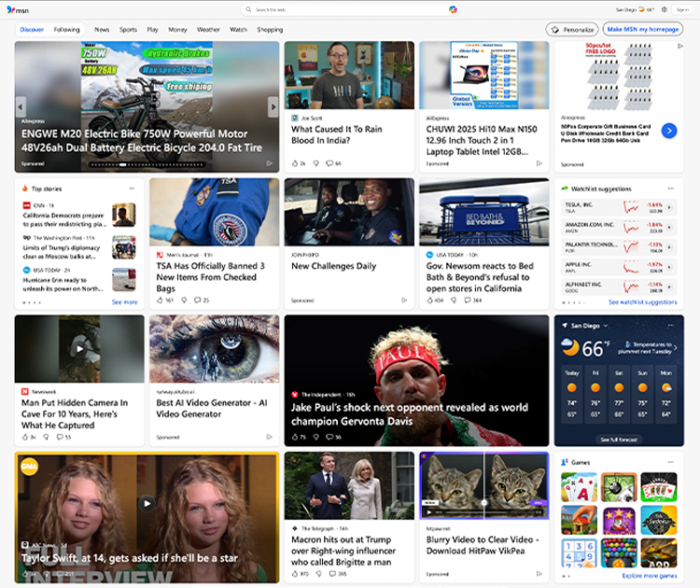Image resolution: width=700 pixels, height=588 pixels.
Task: Open the Play section
Action: 153,30
